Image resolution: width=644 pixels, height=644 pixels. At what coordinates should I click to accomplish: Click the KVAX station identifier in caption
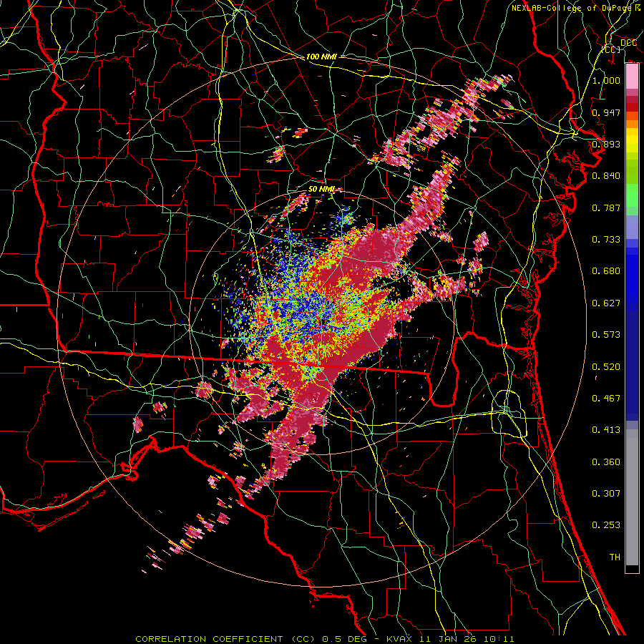point(400,639)
